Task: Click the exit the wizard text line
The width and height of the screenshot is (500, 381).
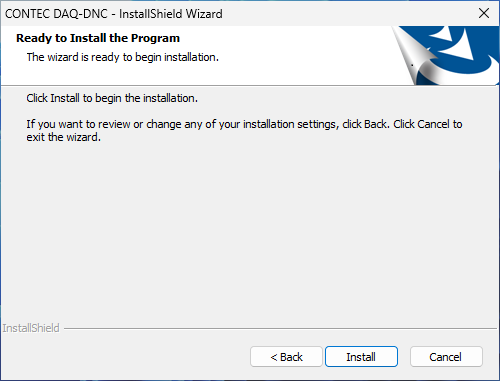Action: [64, 137]
